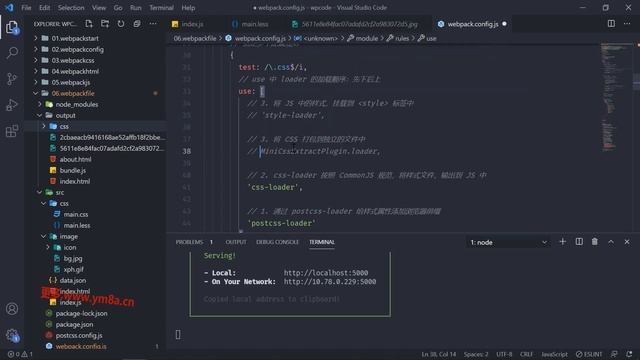Open the Explorer view in activity bar
The height and width of the screenshot is (360, 640).
12,28
